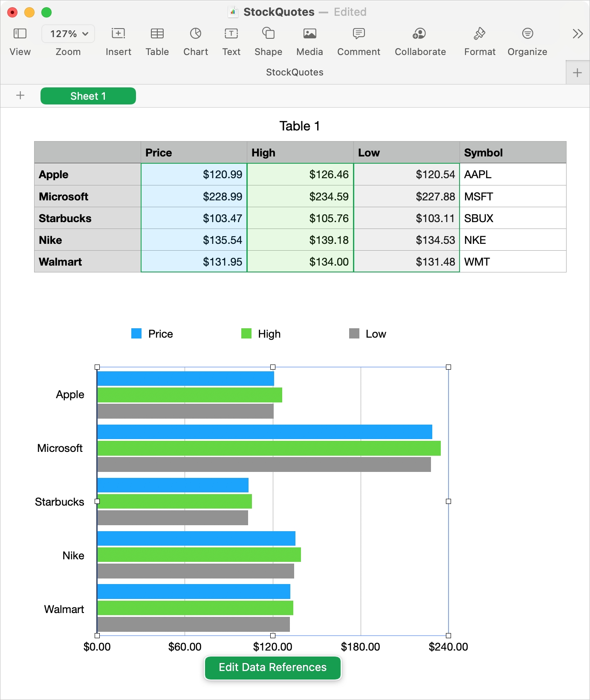Click the blue Price legend swatch

click(136, 333)
